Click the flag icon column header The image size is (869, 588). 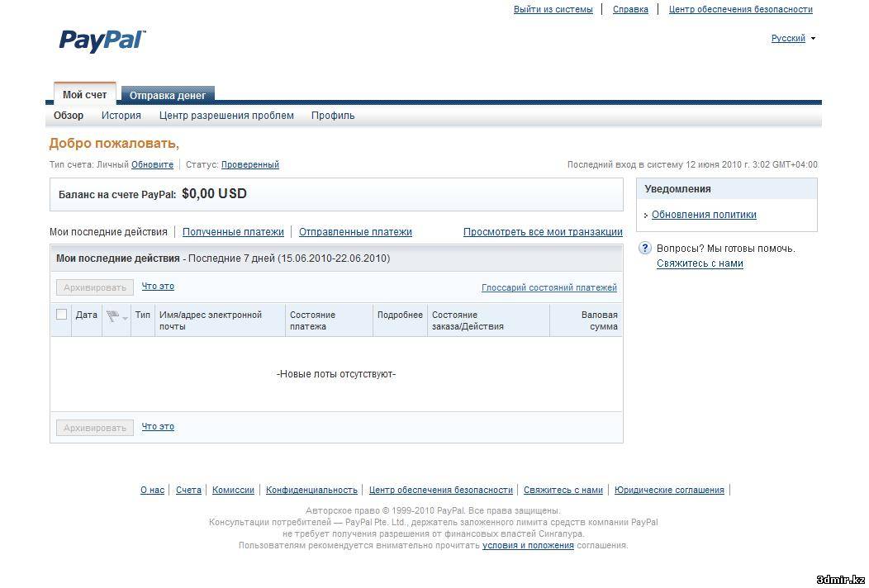click(x=112, y=316)
